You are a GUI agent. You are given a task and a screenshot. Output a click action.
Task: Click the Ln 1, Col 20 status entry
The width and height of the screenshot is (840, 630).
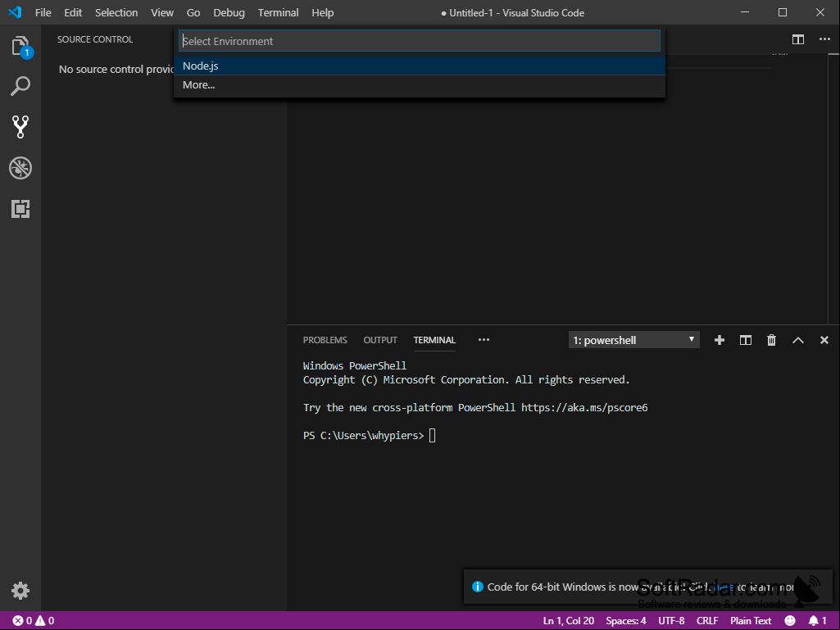(x=569, y=621)
